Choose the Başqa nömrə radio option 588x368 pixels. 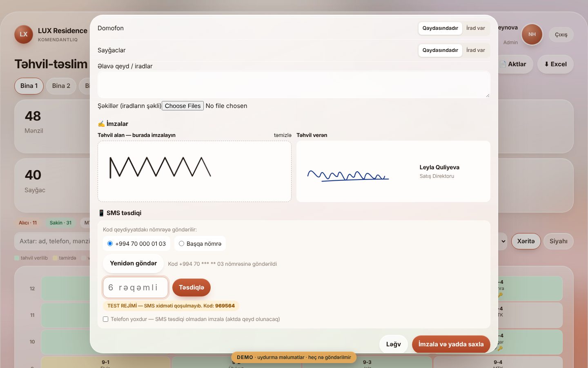pyautogui.click(x=181, y=244)
